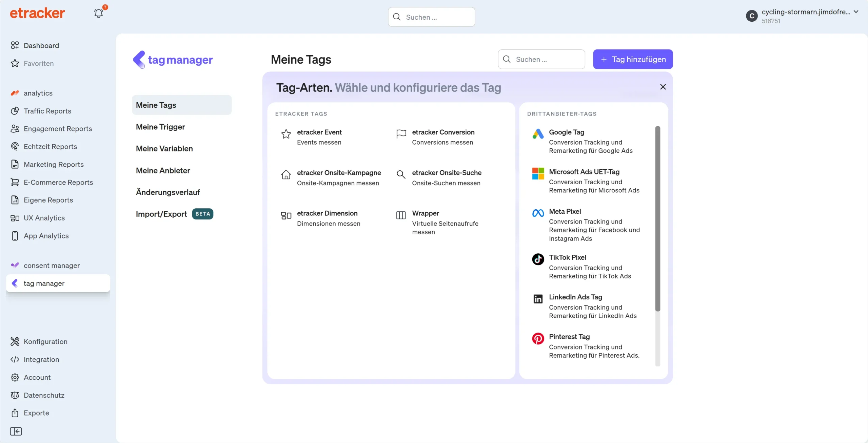Screen dimensions: 868x443
Task: Select the etracker Conversion flag icon
Action: tap(401, 134)
